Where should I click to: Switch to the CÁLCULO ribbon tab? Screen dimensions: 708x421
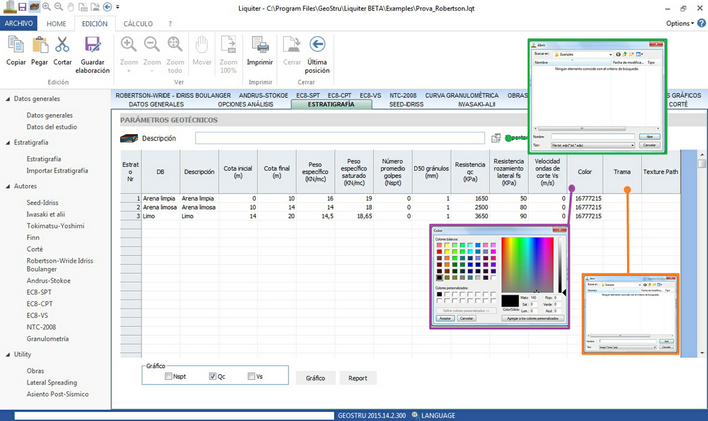138,23
